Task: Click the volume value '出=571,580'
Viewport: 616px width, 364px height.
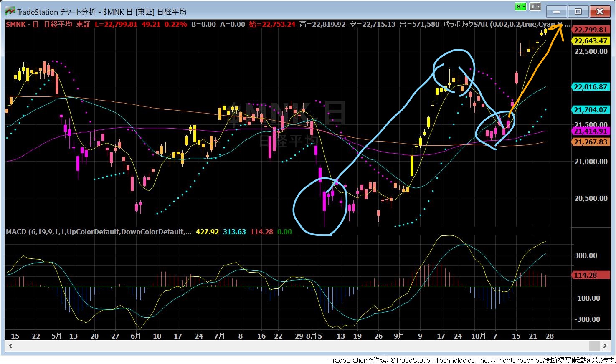Action: click(x=419, y=24)
